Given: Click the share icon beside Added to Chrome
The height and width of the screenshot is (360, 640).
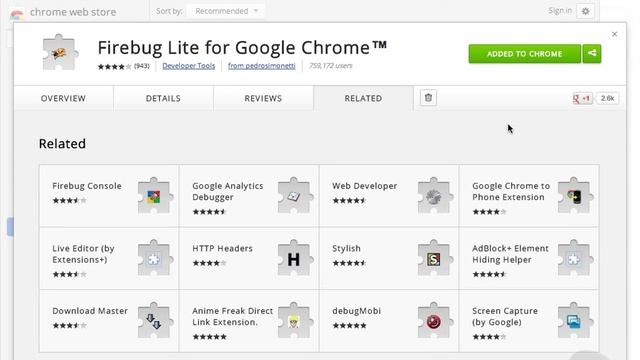Looking at the screenshot, I should pyautogui.click(x=592, y=53).
